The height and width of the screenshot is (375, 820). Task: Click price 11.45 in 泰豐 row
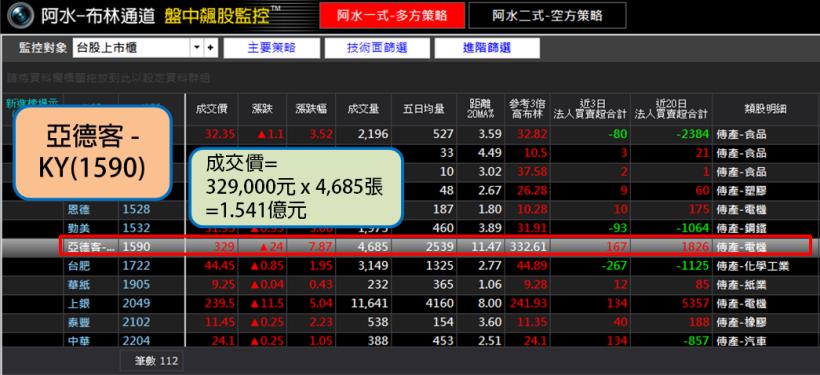point(220,322)
